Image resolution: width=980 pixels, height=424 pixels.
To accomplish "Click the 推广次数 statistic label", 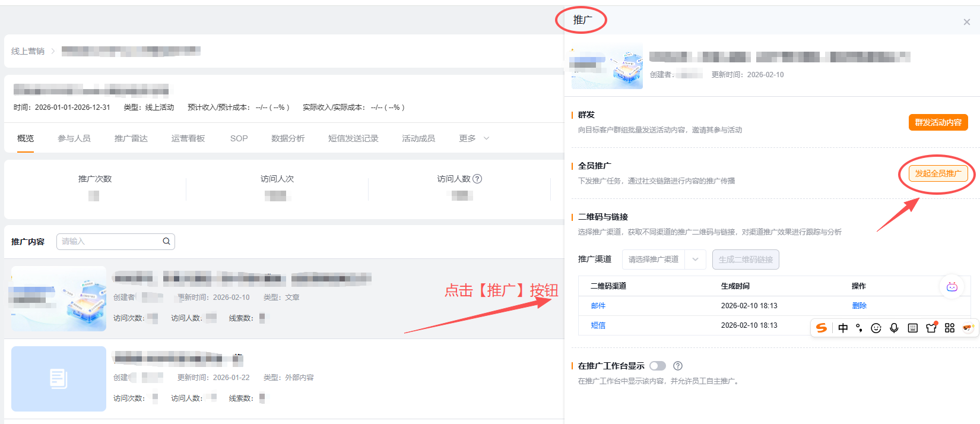I will click(95, 179).
